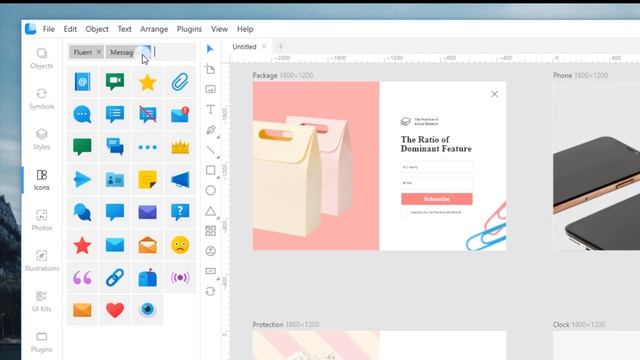
Task: Open the Help menu
Action: [245, 29]
